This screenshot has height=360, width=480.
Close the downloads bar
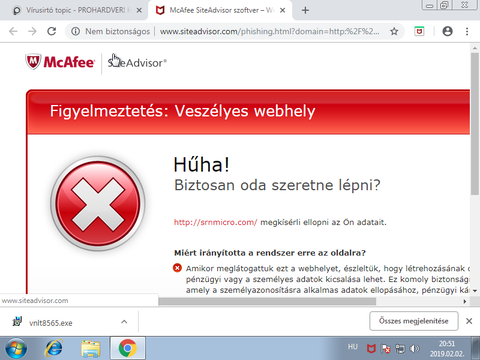click(x=469, y=321)
